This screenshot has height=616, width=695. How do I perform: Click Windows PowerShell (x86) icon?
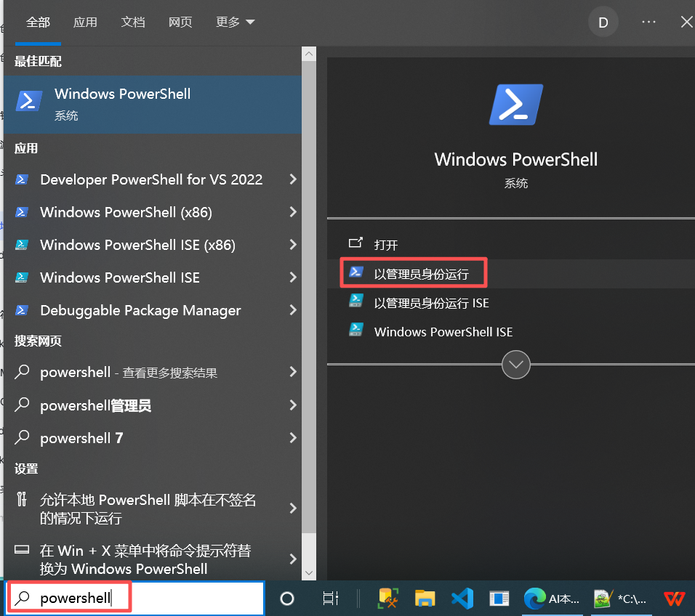pos(22,213)
